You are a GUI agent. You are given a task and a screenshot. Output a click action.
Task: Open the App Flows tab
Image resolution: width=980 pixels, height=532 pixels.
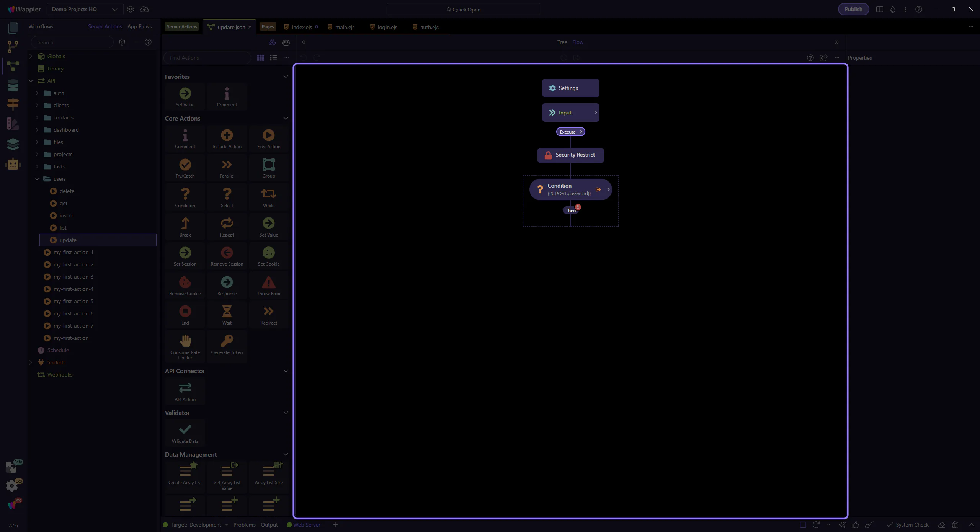pos(139,26)
